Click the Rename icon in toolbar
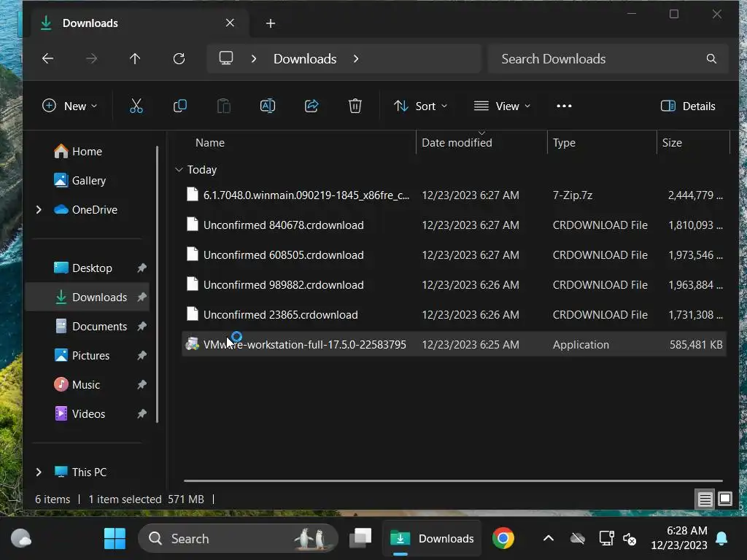 pos(267,106)
